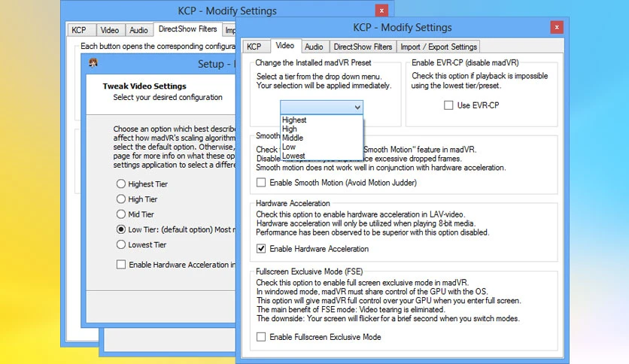Switch to the Video tab in front window
The width and height of the screenshot is (629, 364).
pos(285,46)
